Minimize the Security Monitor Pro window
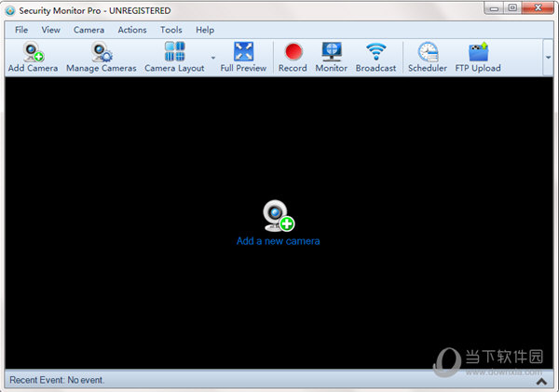 click(494, 7)
